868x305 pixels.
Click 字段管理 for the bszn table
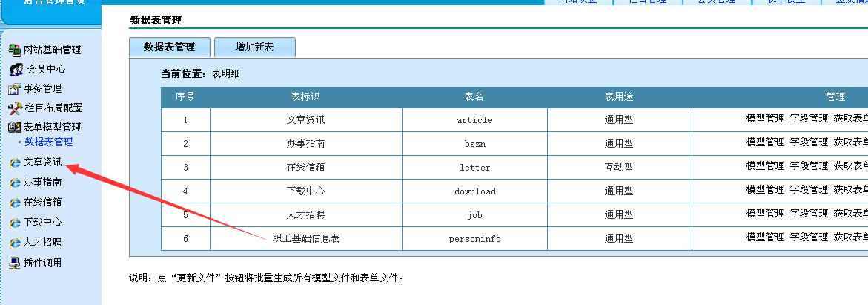pyautogui.click(x=809, y=143)
